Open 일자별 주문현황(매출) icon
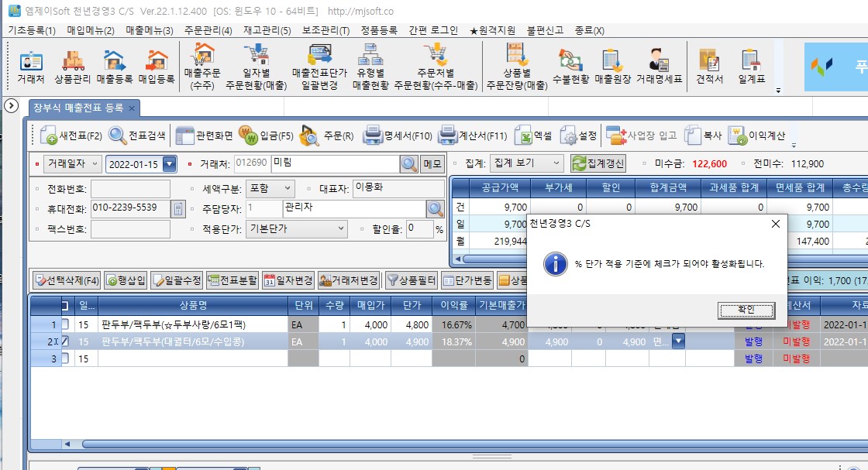This screenshot has width=868, height=470. point(257,67)
